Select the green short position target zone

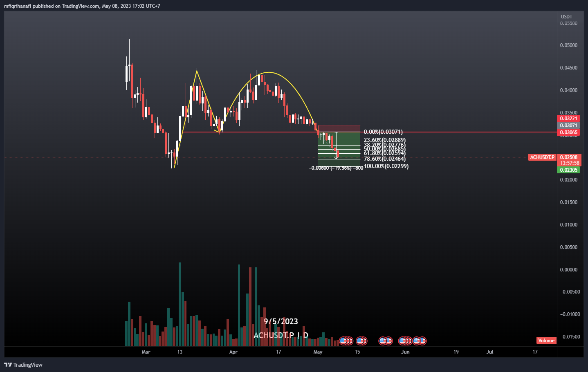pyautogui.click(x=339, y=149)
